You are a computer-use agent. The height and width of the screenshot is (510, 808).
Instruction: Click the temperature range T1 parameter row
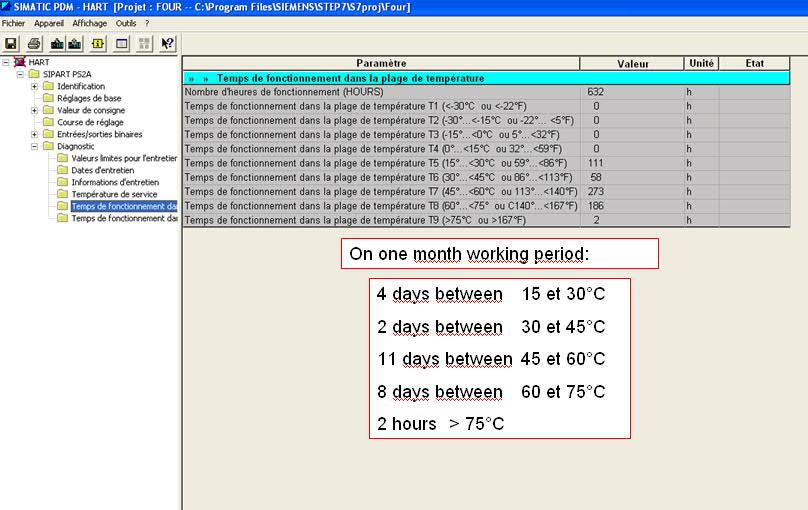[486, 106]
